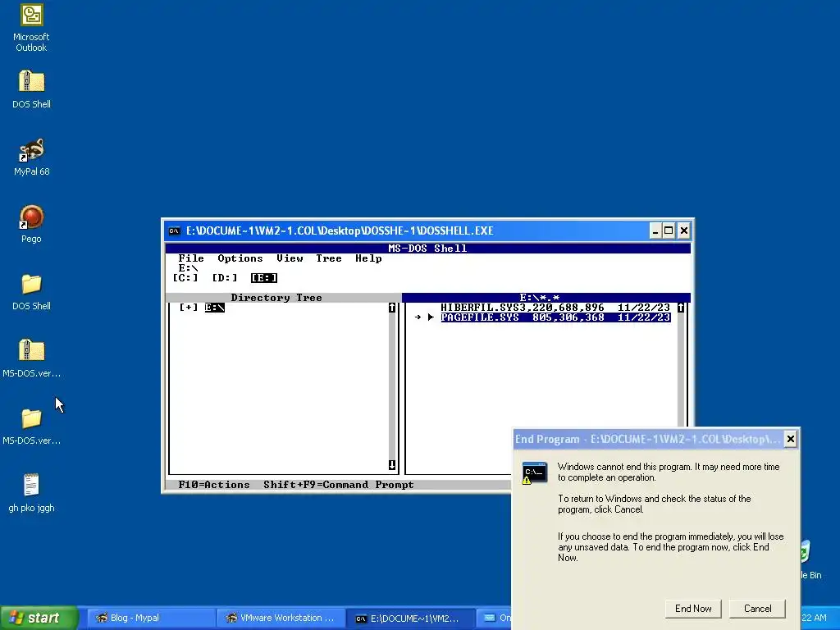Switch to drive [D:] in DOS Shell
Image resolution: width=840 pixels, height=630 pixels.
click(x=225, y=277)
